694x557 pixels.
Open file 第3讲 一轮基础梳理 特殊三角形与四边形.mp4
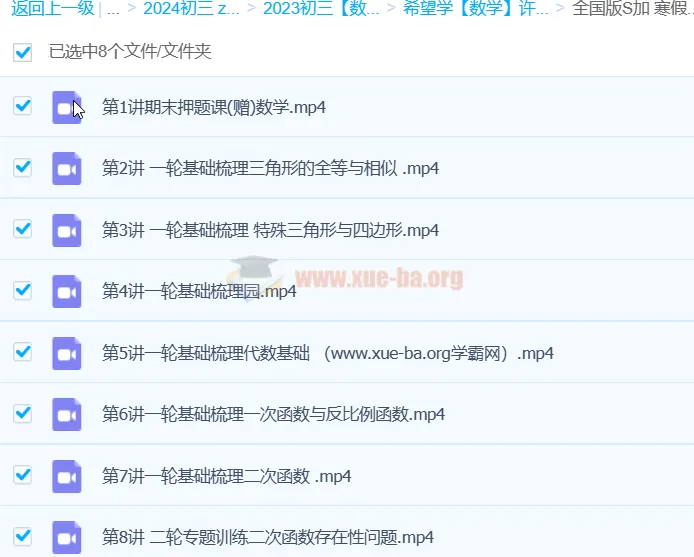(270, 230)
